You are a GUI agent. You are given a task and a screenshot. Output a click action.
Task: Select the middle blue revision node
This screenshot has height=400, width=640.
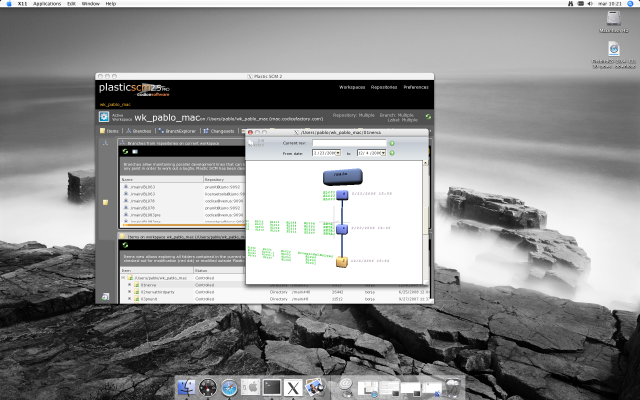pyautogui.click(x=342, y=229)
